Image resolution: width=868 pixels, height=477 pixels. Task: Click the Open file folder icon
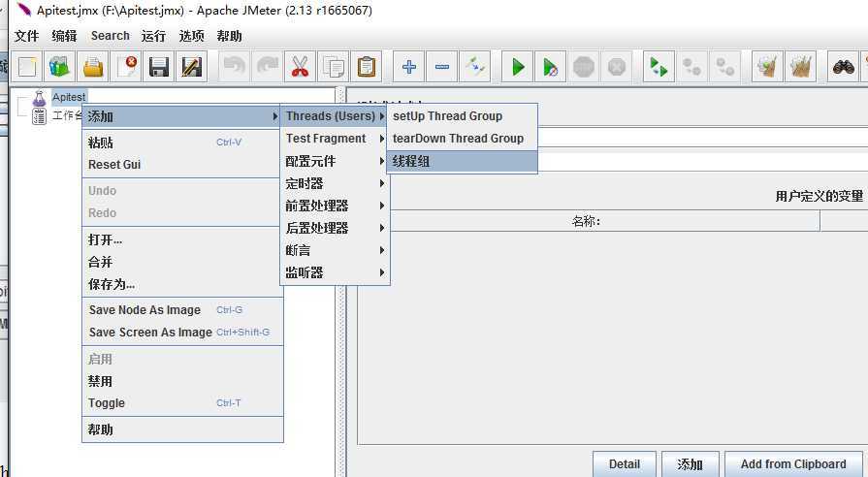click(x=93, y=67)
